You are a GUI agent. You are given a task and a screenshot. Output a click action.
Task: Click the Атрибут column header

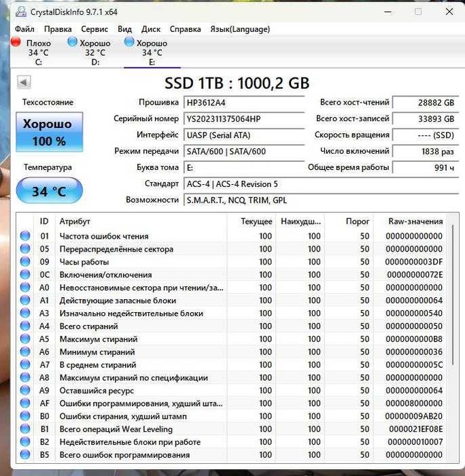tap(141, 221)
